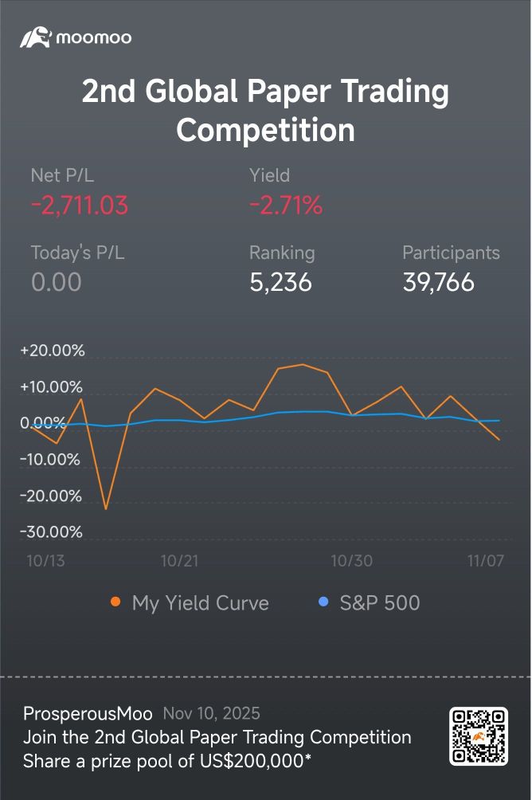The width and height of the screenshot is (532, 800).
Task: Click the blue S&P 500 legend dot
Action: pos(323,602)
